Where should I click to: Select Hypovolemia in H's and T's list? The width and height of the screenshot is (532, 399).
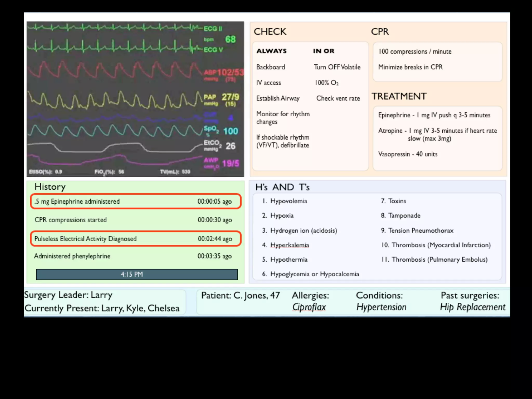pyautogui.click(x=288, y=201)
